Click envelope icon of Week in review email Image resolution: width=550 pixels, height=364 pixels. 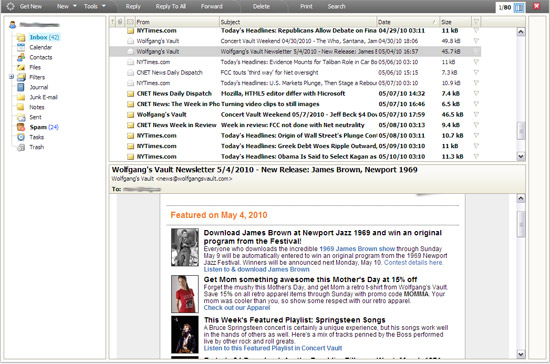[130, 125]
